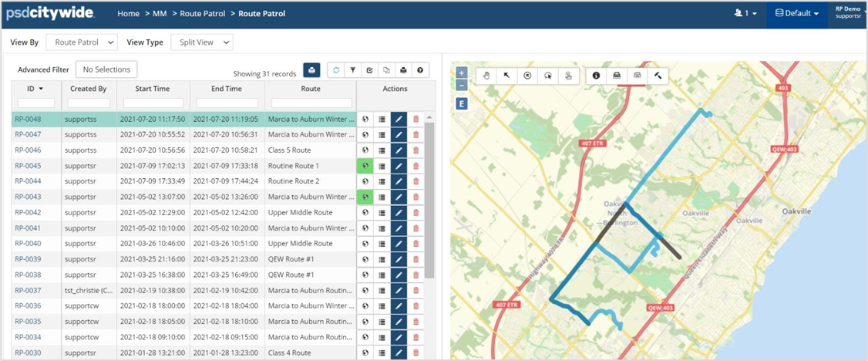The width and height of the screenshot is (868, 361).
Task: Click the map info identify icon
Action: coord(597,76)
